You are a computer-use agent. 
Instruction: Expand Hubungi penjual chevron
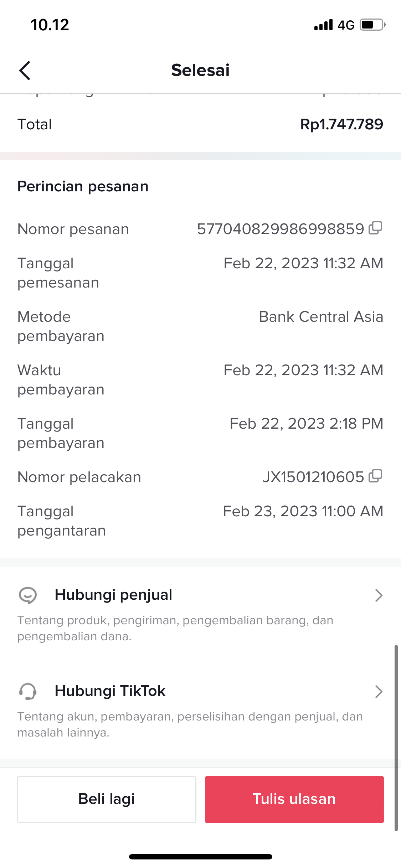(379, 595)
